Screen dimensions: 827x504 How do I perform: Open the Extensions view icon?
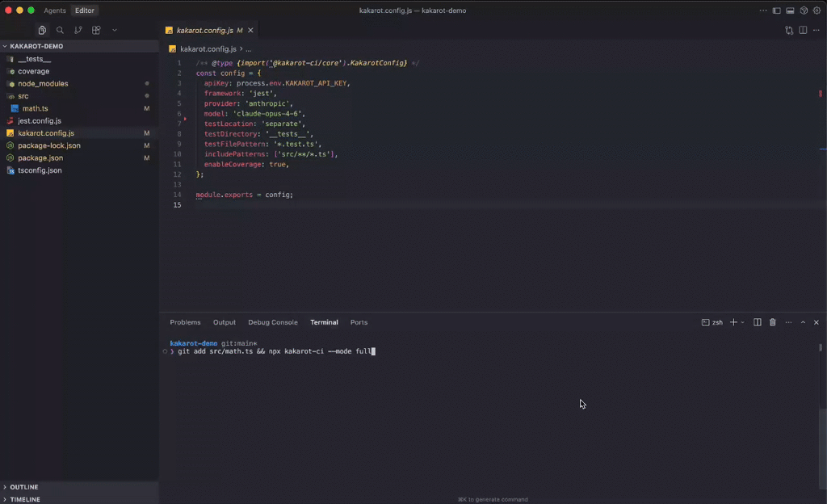pyautogui.click(x=96, y=30)
